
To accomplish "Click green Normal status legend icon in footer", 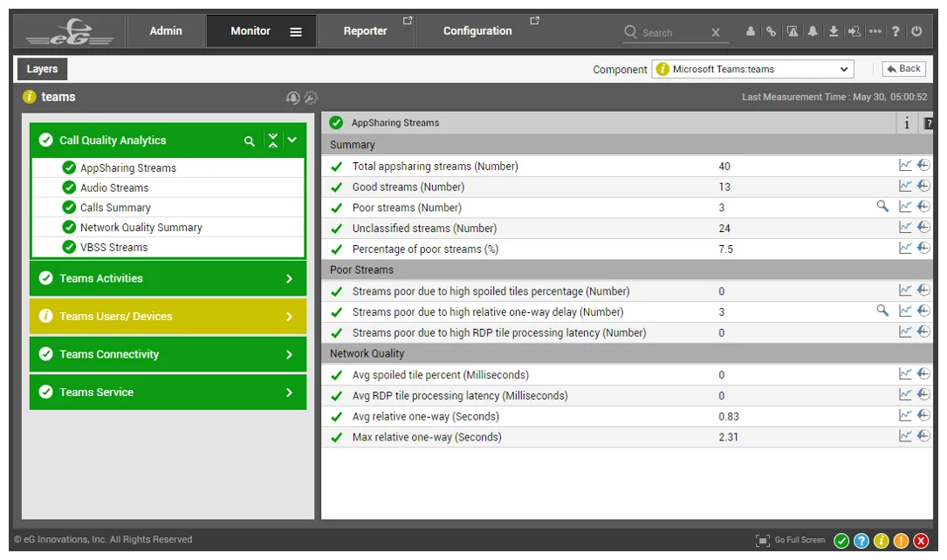I will pos(841,541).
